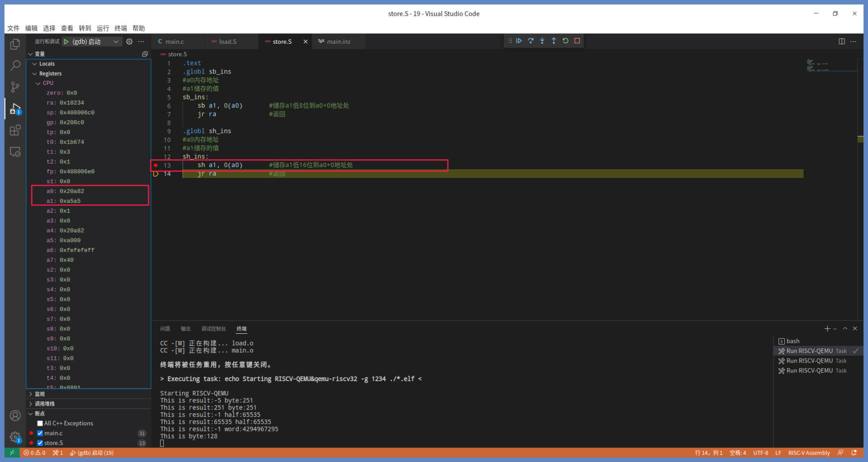Image resolution: width=868 pixels, height=462 pixels.
Task: Expand the 调用堆栈 call stack section
Action: tap(44, 404)
